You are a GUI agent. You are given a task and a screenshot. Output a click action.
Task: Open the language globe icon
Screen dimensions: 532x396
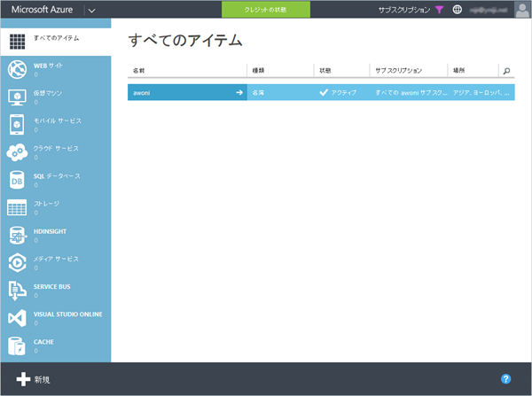coord(457,10)
